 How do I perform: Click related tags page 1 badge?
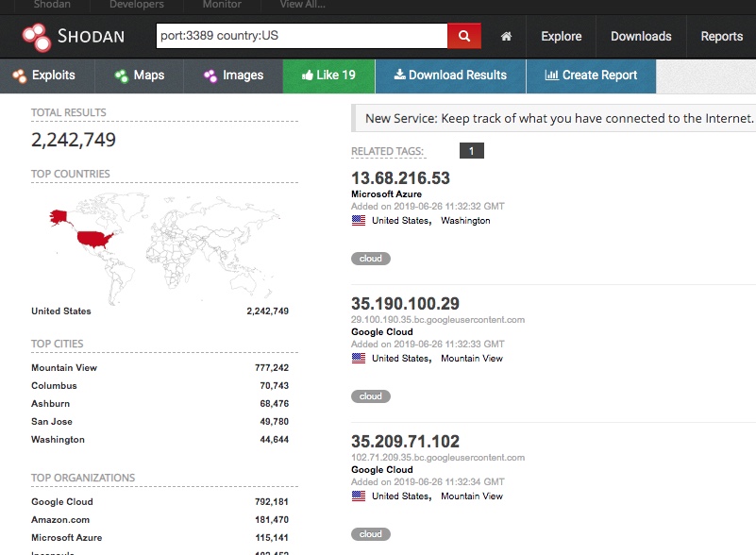tap(472, 151)
